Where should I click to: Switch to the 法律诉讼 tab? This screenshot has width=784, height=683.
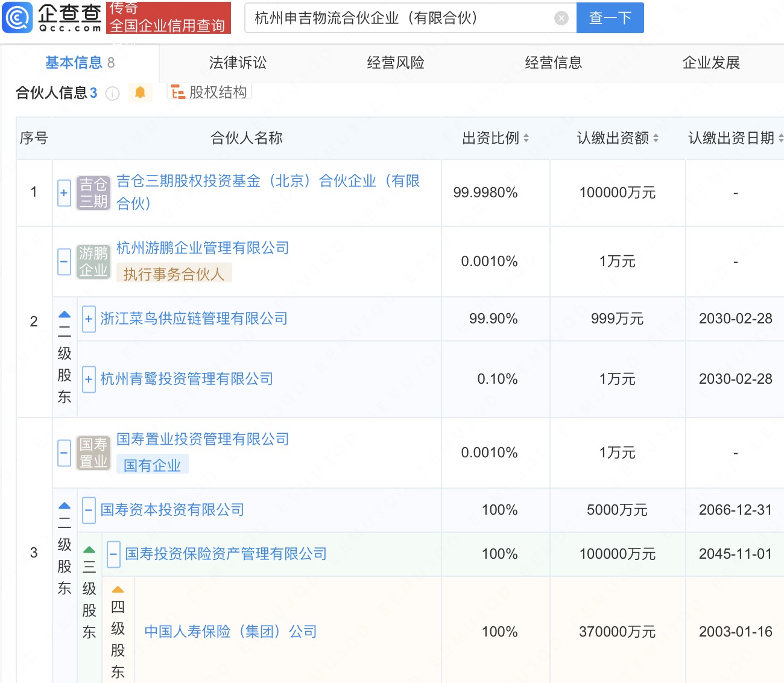pos(238,63)
